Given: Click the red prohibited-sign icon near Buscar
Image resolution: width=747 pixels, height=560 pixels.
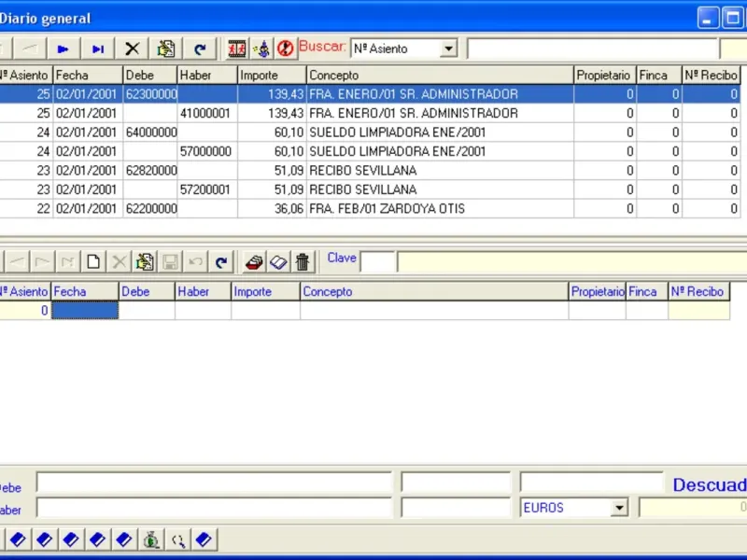Looking at the screenshot, I should 286,49.
